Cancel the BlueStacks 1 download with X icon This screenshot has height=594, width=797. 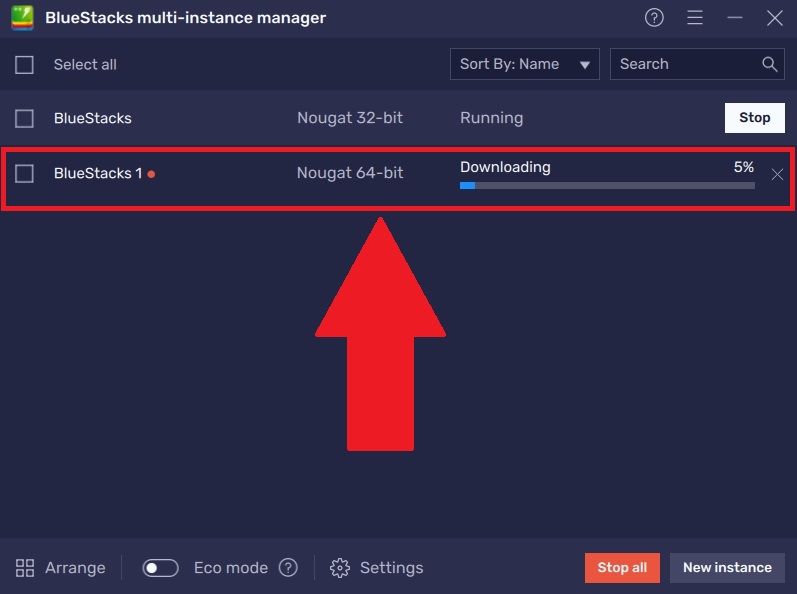coord(777,175)
